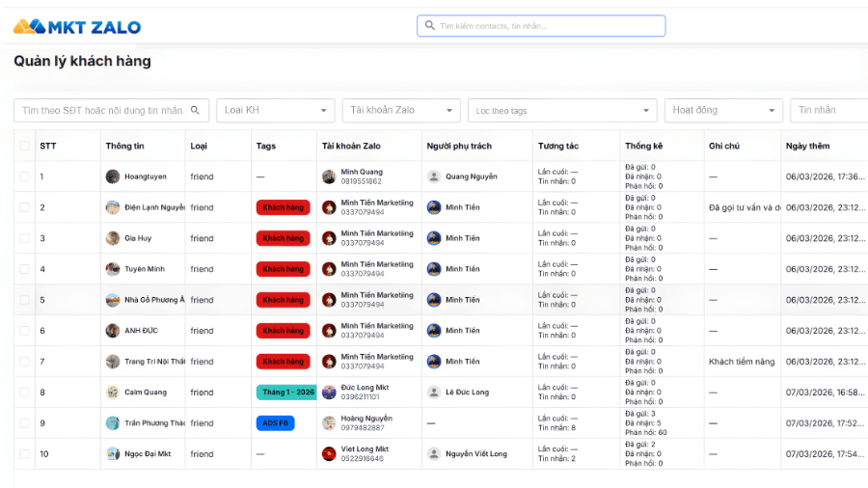Open the Tin nhắn filter dropdown
This screenshot has width=868, height=488.
click(829, 110)
